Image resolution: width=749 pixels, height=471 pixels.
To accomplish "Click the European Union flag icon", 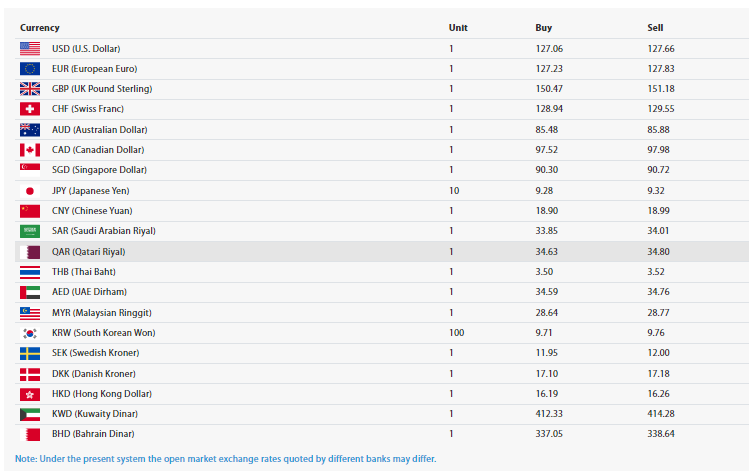I will click(x=30, y=69).
